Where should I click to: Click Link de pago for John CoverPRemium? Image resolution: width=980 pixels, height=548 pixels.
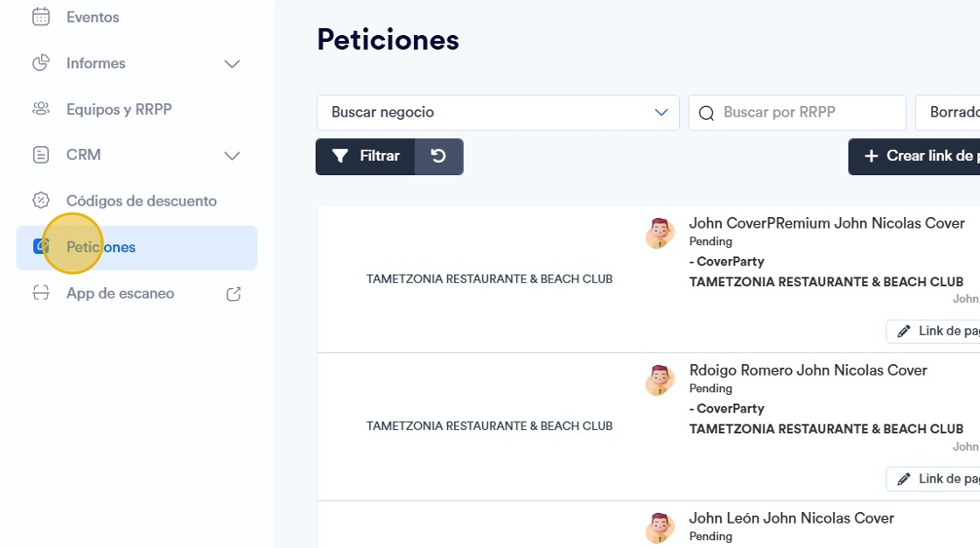[x=936, y=332]
